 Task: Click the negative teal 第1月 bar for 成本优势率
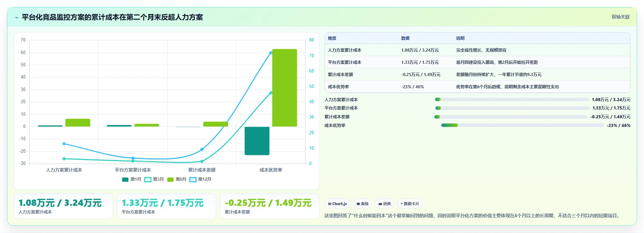click(x=257, y=141)
